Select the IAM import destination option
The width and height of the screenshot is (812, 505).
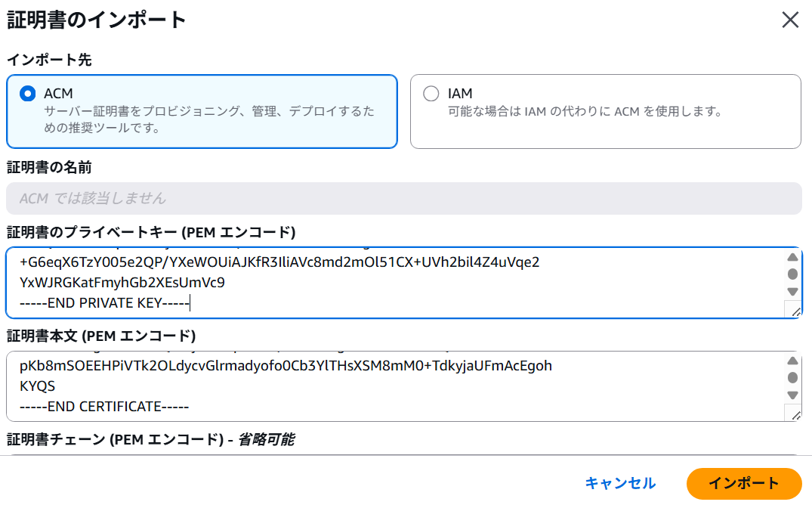(x=431, y=93)
